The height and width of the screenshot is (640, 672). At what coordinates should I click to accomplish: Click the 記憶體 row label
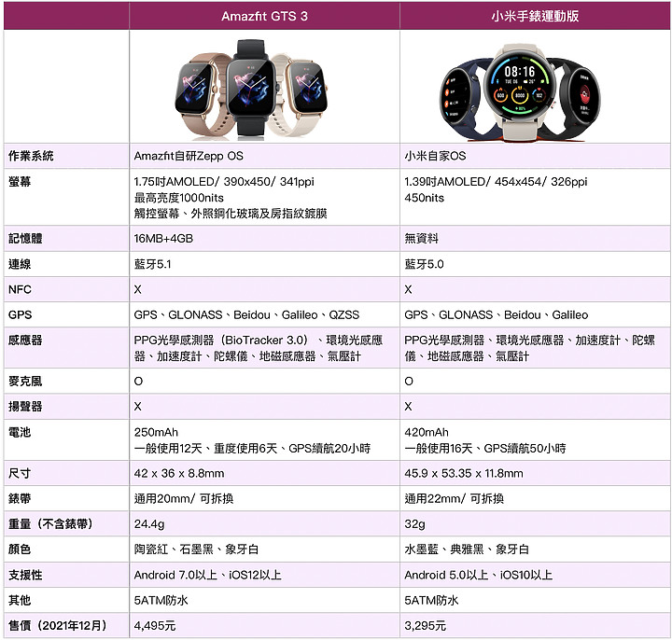(25, 238)
